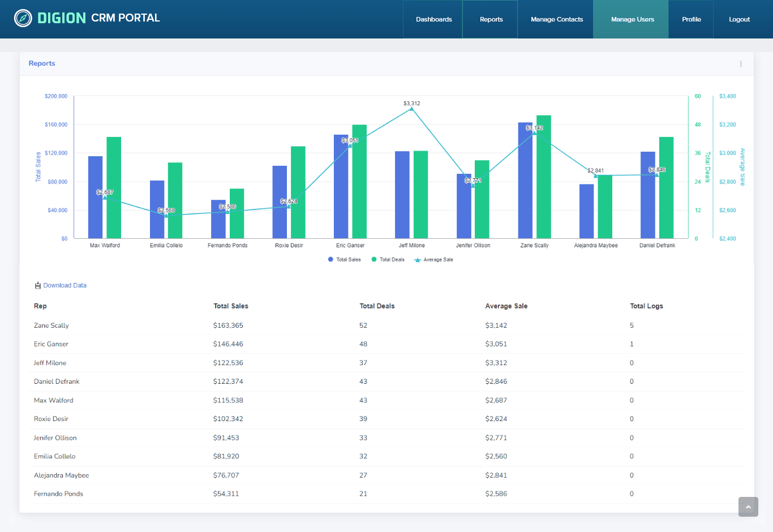Toggle Total Sales series in chart legend

click(344, 260)
